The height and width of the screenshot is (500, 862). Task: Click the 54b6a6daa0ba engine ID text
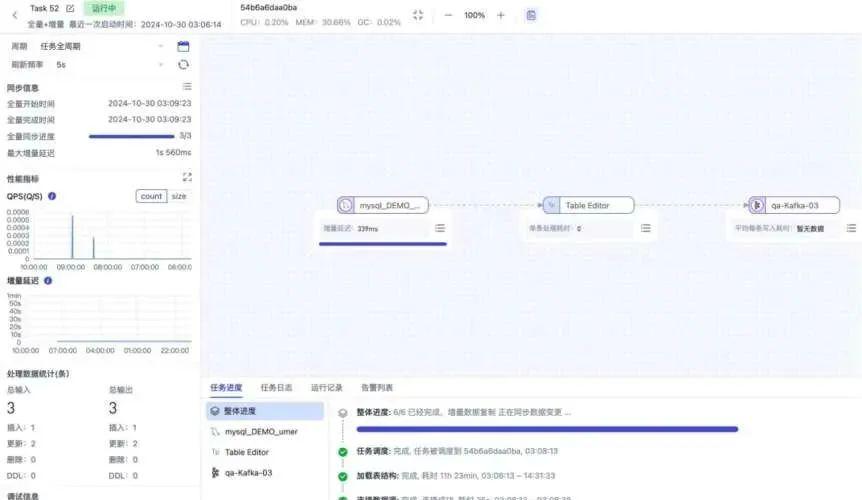pyautogui.click(x=268, y=8)
